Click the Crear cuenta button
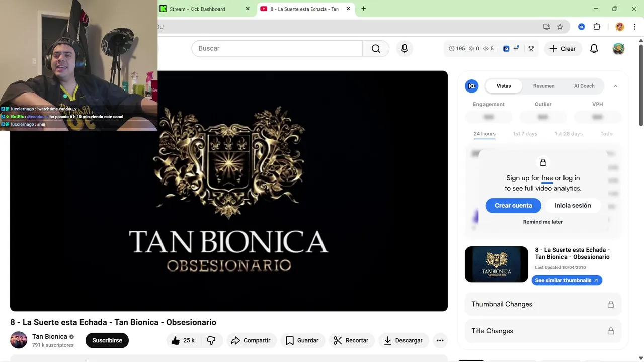 click(x=513, y=205)
